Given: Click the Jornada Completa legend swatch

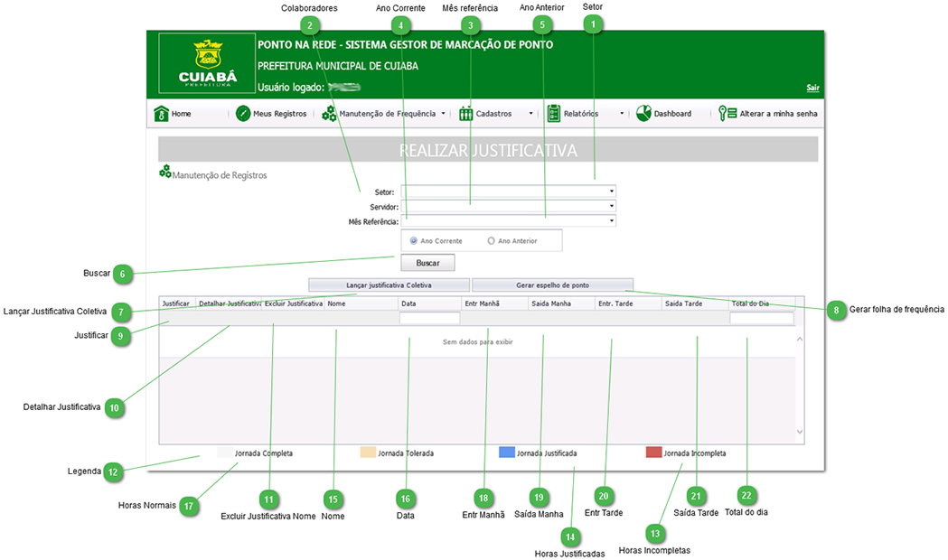Looking at the screenshot, I should pos(224,453).
